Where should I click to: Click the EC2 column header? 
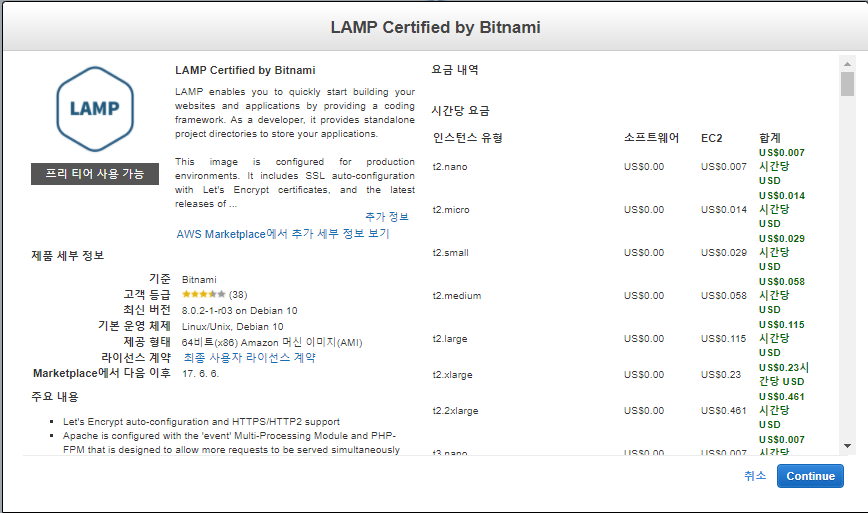711,138
